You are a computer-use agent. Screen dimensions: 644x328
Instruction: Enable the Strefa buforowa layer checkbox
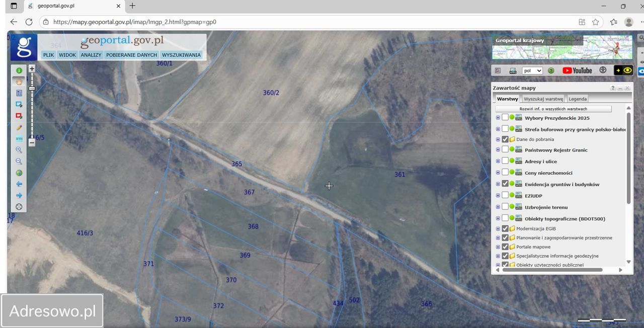pos(505,129)
